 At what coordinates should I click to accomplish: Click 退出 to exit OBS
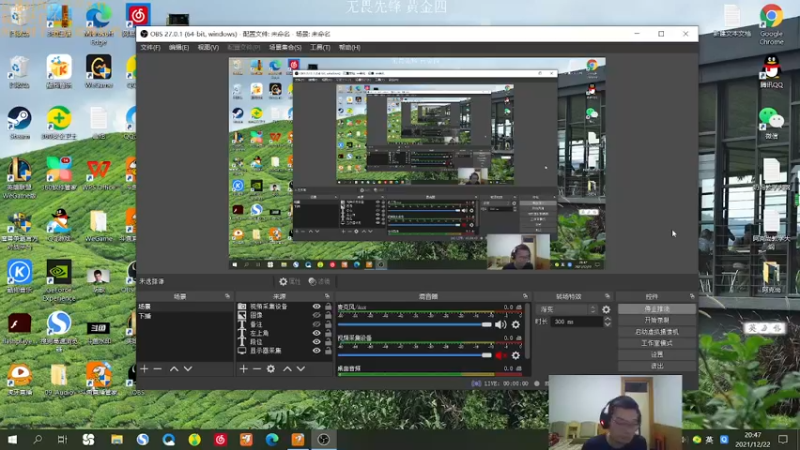click(657, 366)
